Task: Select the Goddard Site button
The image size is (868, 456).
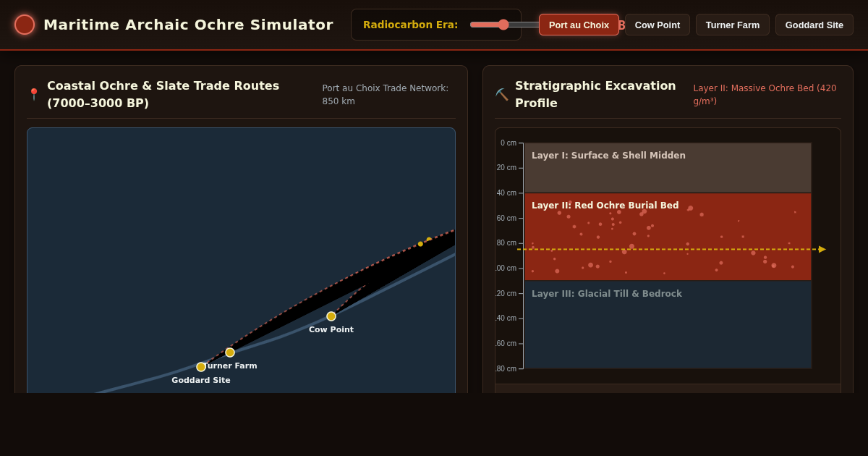Action: tap(814, 25)
